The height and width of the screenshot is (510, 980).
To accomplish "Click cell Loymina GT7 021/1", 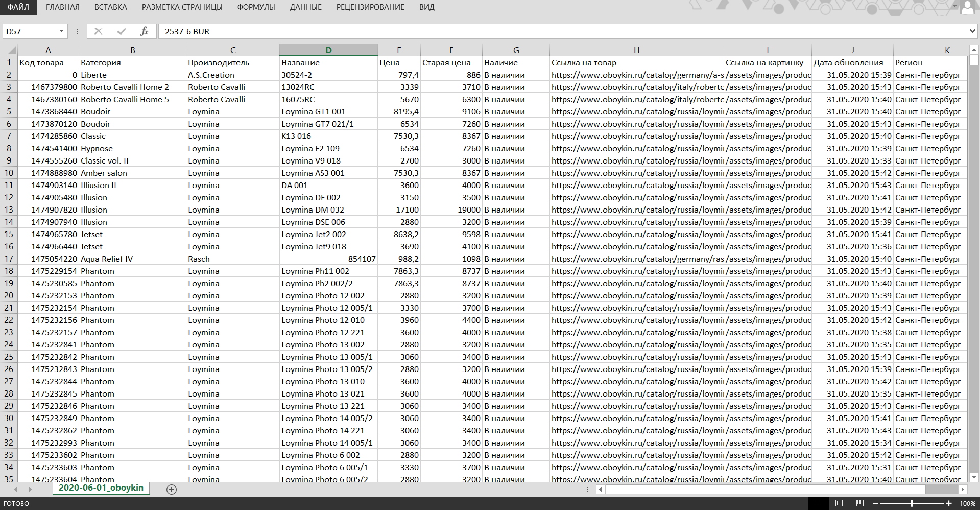I will pos(328,124).
